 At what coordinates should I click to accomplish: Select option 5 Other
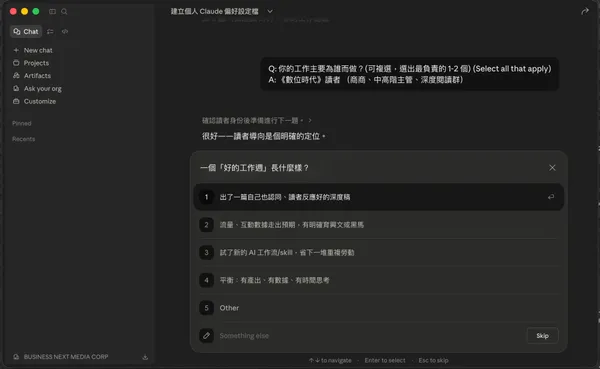coord(379,308)
